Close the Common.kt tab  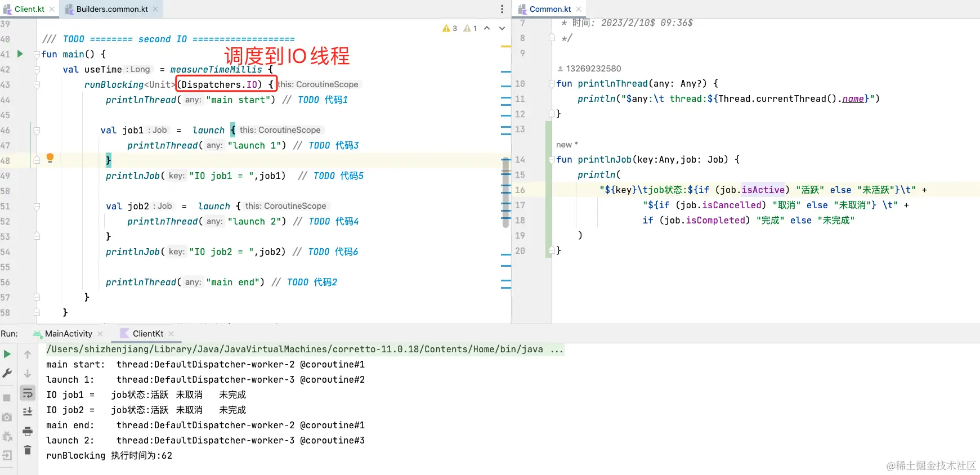(578, 9)
